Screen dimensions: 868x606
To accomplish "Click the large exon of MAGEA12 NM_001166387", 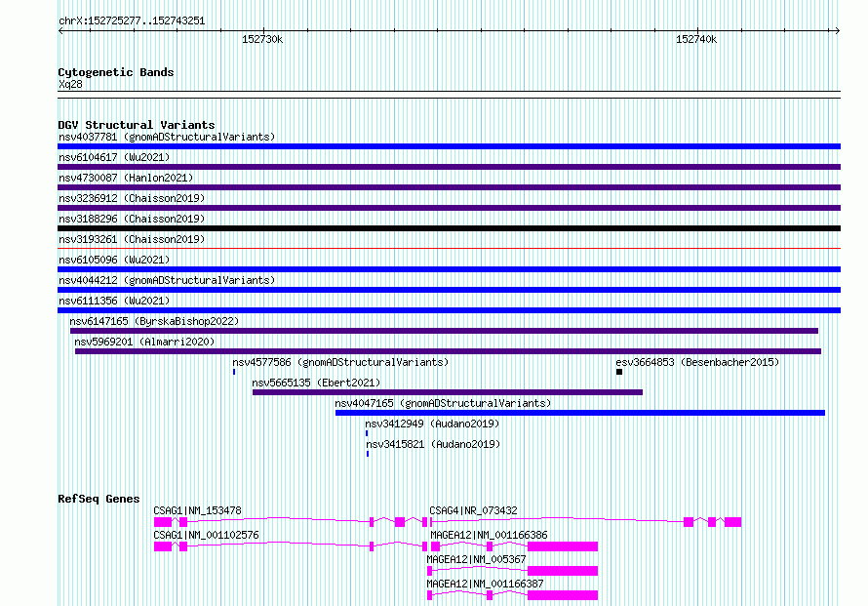I will coord(563,595).
